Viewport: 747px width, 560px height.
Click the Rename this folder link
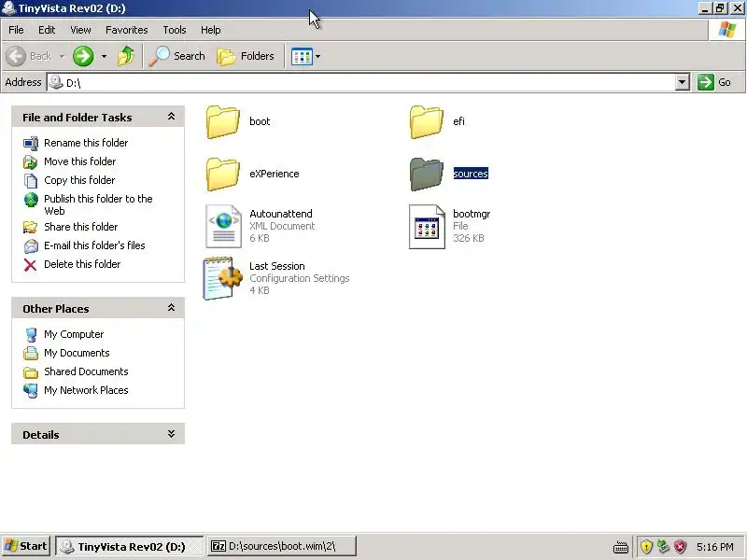point(86,143)
